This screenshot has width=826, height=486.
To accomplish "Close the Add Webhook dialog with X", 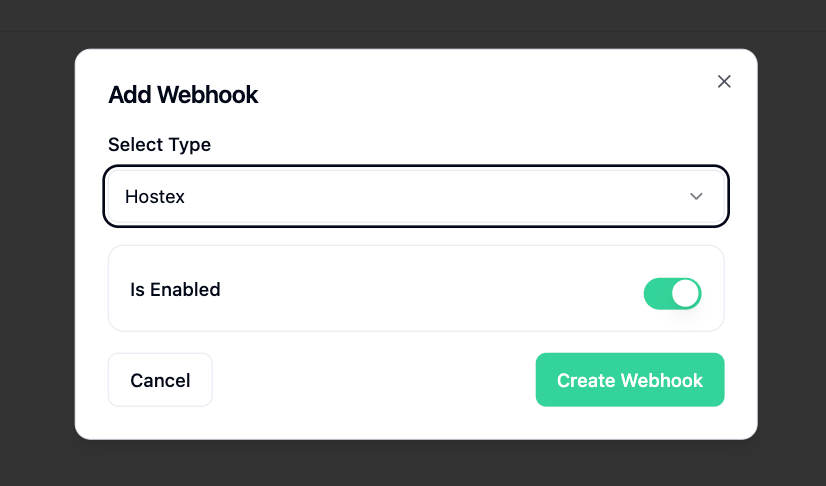I will pos(724,81).
